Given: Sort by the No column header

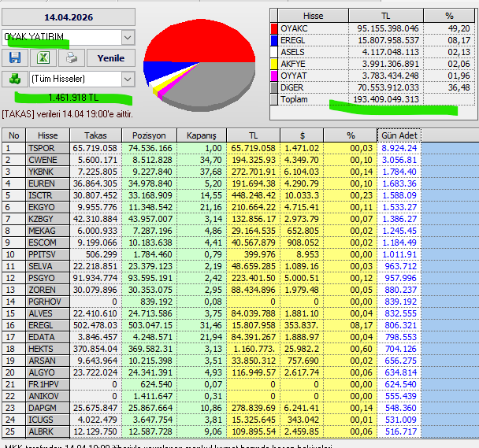Looking at the screenshot, I should [x=13, y=135].
